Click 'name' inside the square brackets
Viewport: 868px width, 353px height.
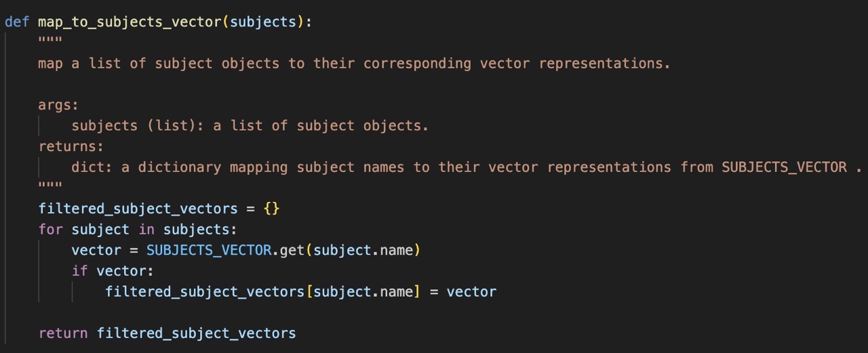396,292
